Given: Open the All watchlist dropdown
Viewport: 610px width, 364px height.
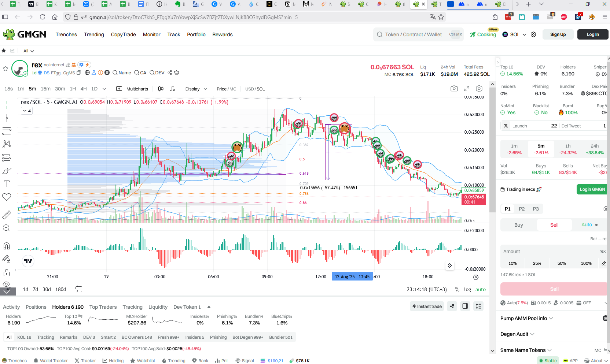Looking at the screenshot, I should pos(29,51).
